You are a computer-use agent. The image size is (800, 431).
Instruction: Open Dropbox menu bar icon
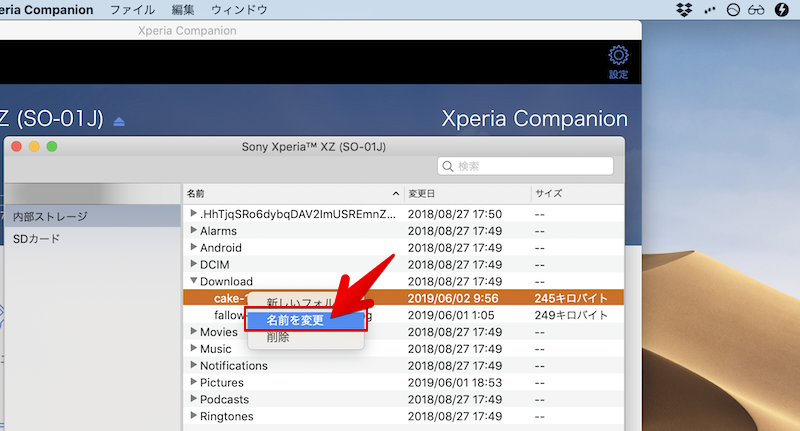pyautogui.click(x=684, y=10)
